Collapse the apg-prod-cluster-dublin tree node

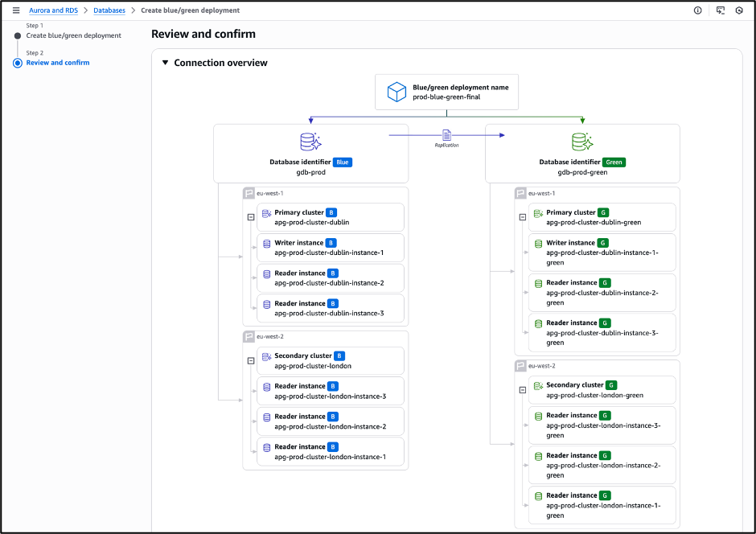(x=253, y=217)
